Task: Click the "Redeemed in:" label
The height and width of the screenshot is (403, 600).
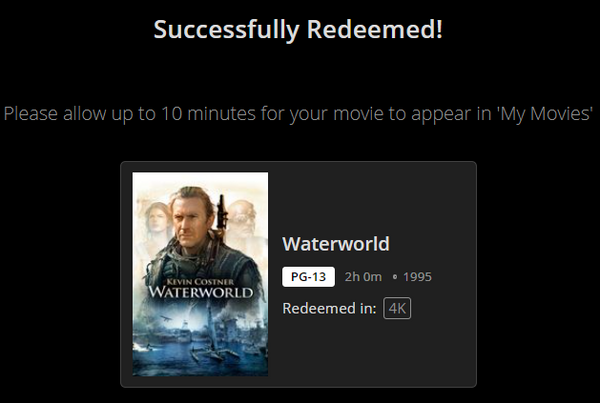Action: click(329, 309)
